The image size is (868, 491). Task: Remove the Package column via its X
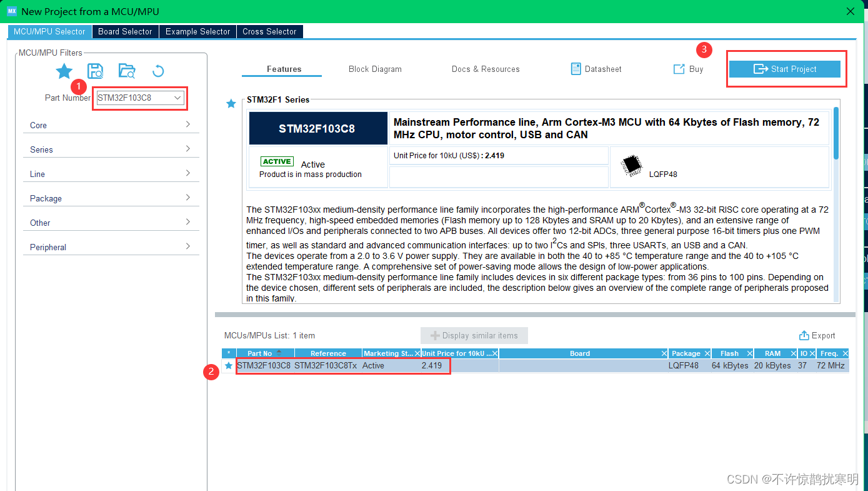coord(707,353)
